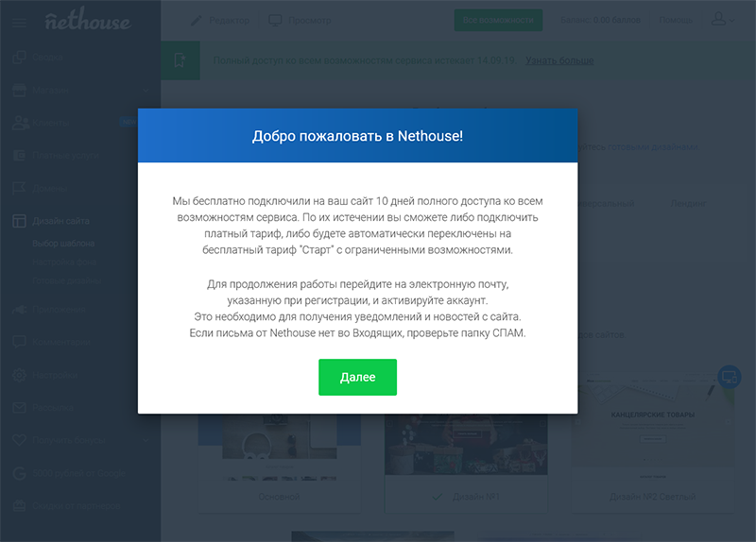The width and height of the screenshot is (756, 542).
Task: Click the Редактор pencil icon
Action: [197, 20]
